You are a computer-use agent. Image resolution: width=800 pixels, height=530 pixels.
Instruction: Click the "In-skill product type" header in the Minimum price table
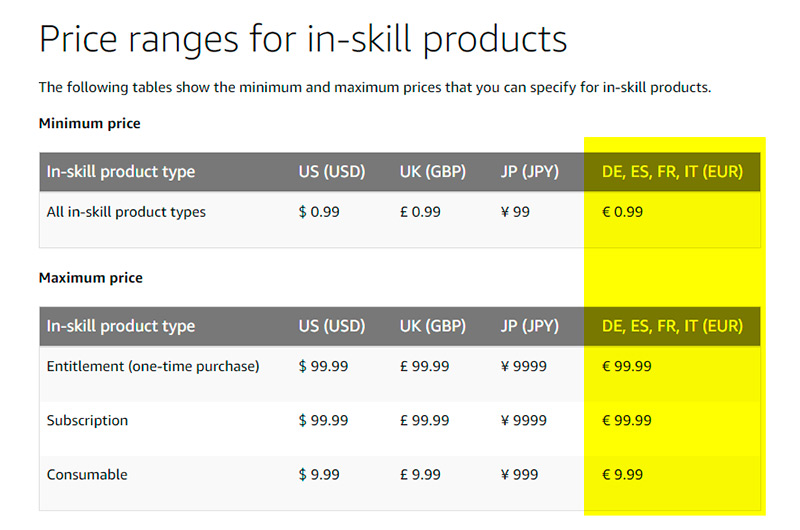click(x=121, y=172)
